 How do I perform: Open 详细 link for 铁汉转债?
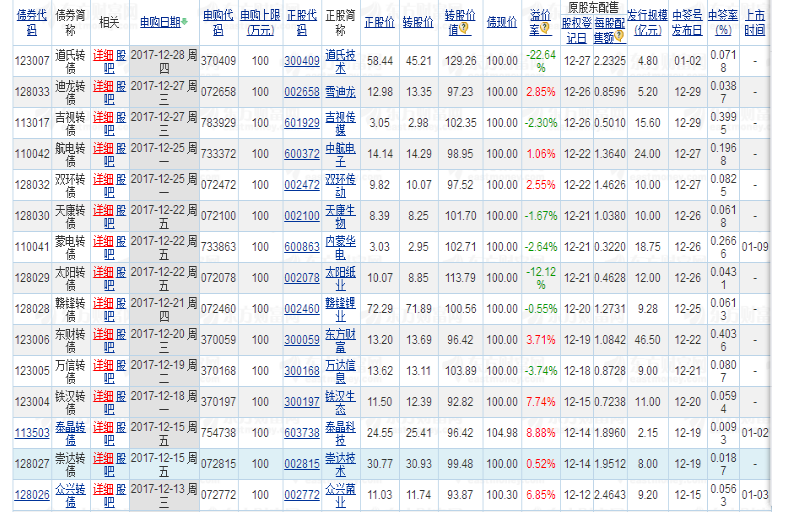point(103,396)
